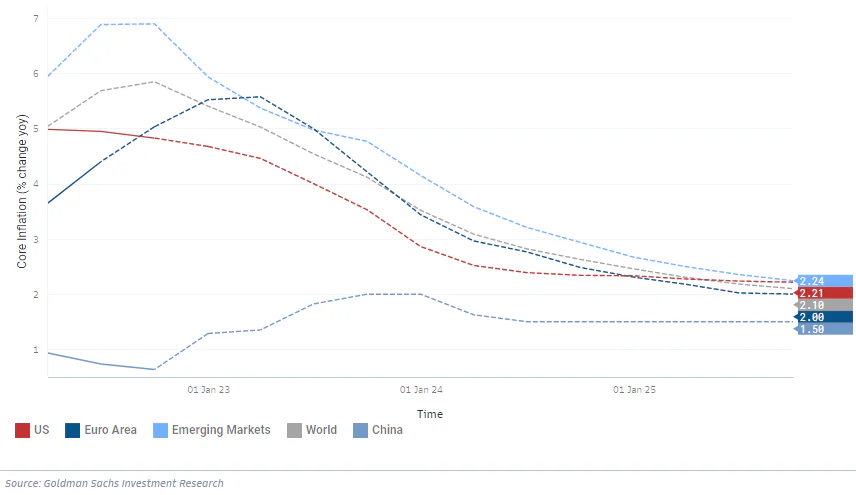Click the dark blue Euro Area swatch
The height and width of the screenshot is (495, 856).
(73, 431)
